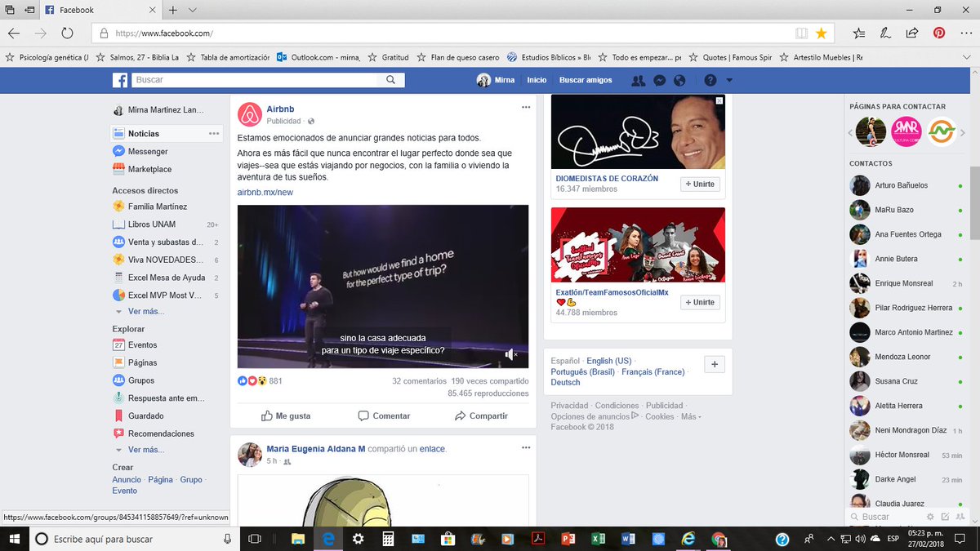980x551 pixels.
Task: Open chat with Arturo Bañuelos
Action: coord(906,185)
